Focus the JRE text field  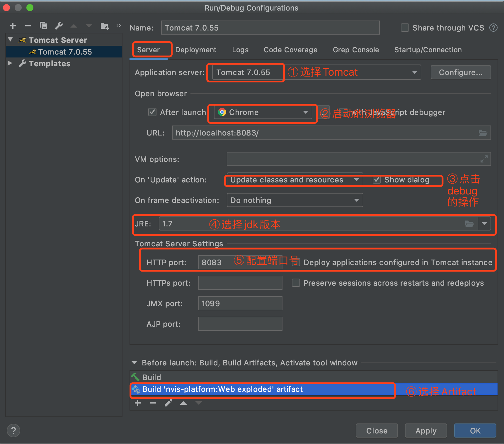pos(318,224)
